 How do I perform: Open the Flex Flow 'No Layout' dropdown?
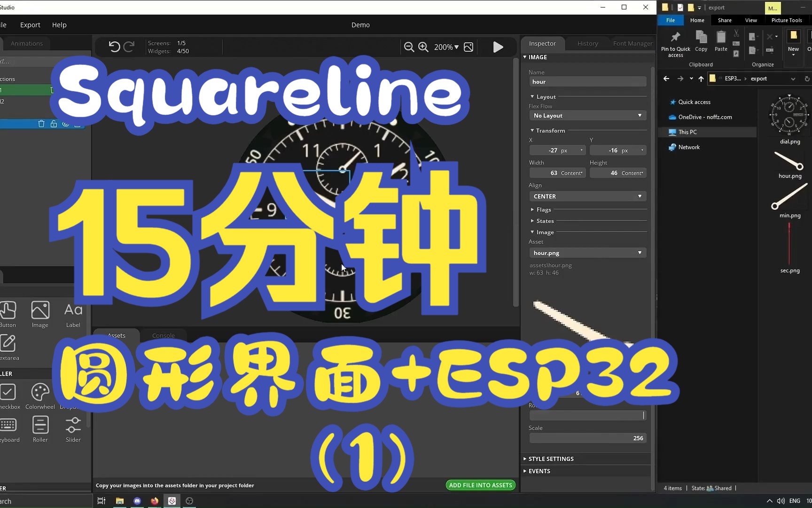(x=587, y=116)
